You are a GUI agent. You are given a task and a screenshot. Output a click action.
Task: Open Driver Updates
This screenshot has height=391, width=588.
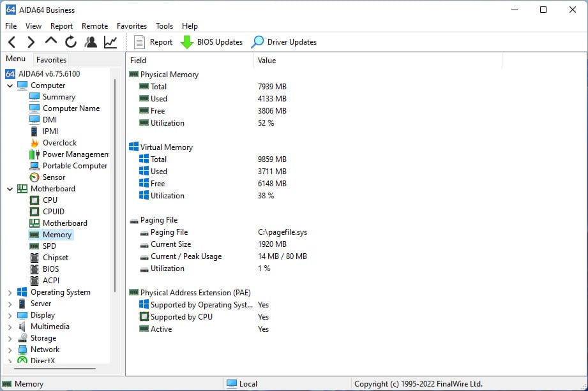coord(284,42)
